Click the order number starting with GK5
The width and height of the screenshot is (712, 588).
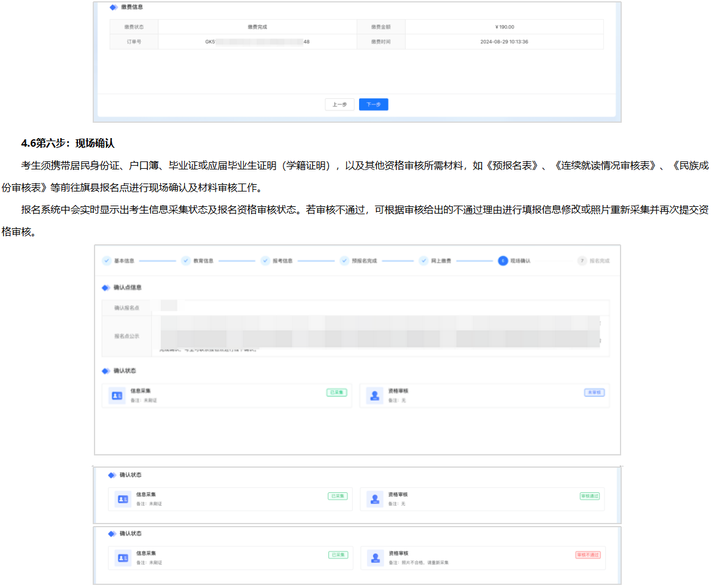point(257,42)
